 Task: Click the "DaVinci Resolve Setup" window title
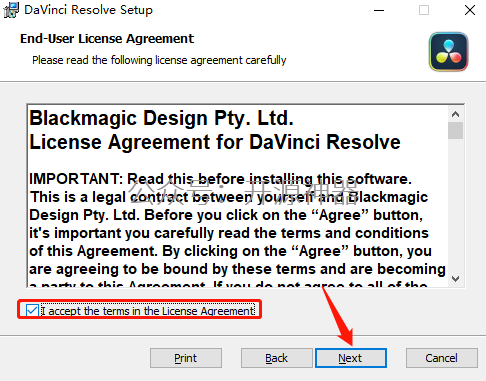pyautogui.click(x=88, y=10)
